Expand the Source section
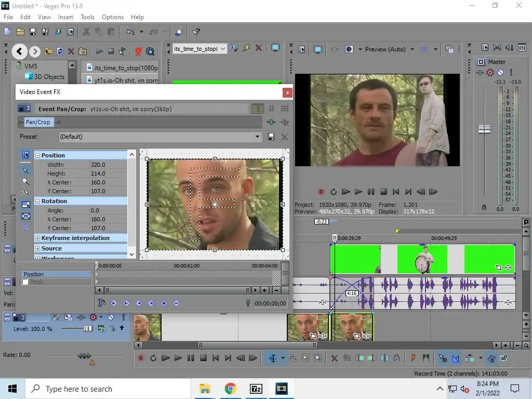 (x=37, y=248)
